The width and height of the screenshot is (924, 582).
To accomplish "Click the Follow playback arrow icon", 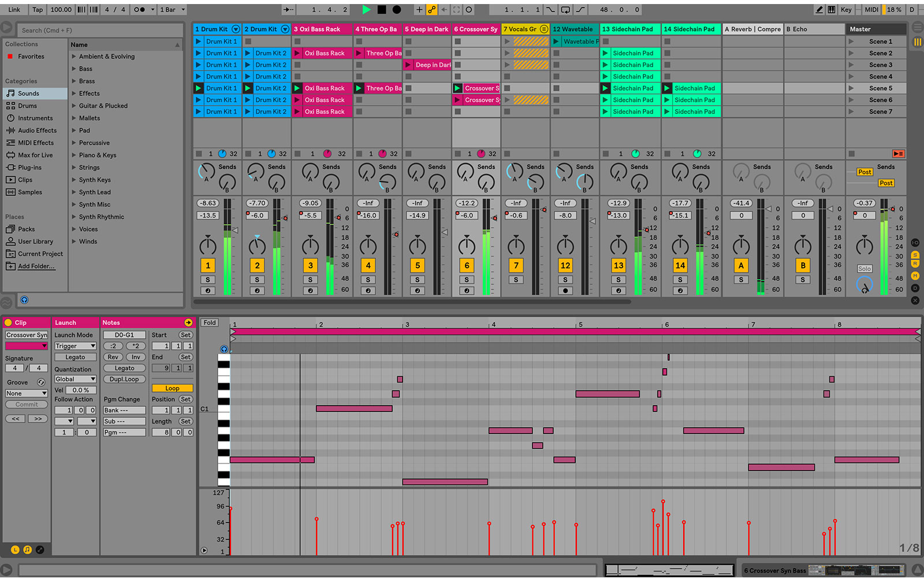I will [289, 9].
